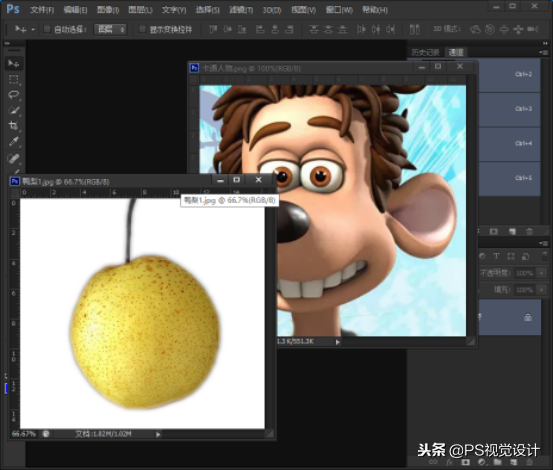
Task: Delete layer with Layers panel trash
Action: point(530,462)
